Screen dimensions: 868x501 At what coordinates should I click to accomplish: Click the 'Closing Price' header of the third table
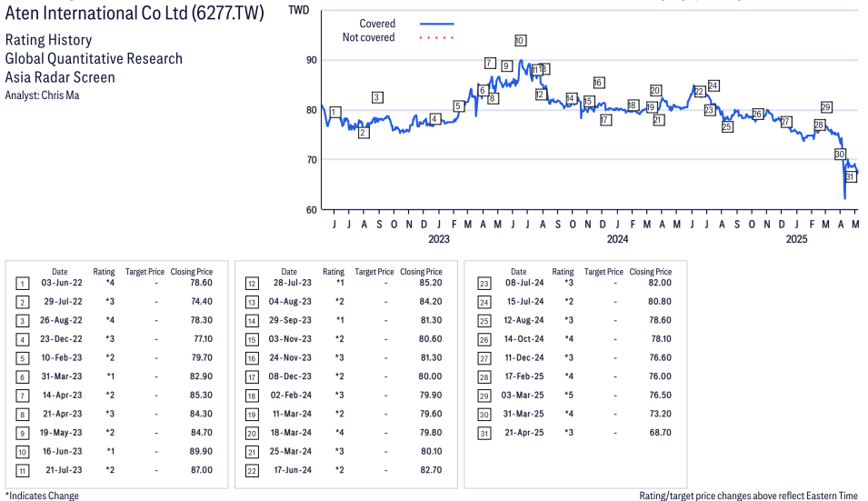651,272
